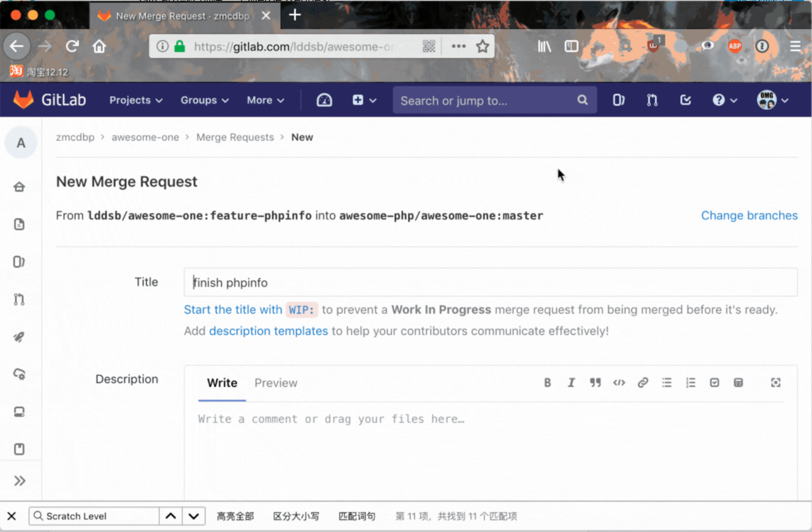Image resolution: width=812 pixels, height=532 pixels.
Task: Switch to the Preview tab
Action: (275, 383)
